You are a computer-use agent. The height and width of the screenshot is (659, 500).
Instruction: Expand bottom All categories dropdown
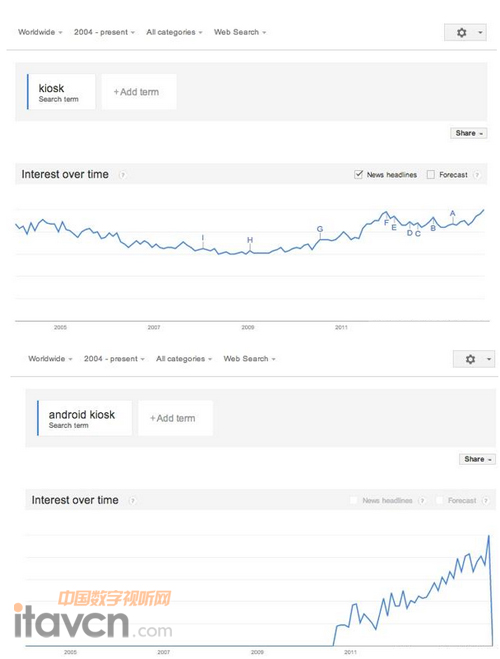[x=184, y=359]
